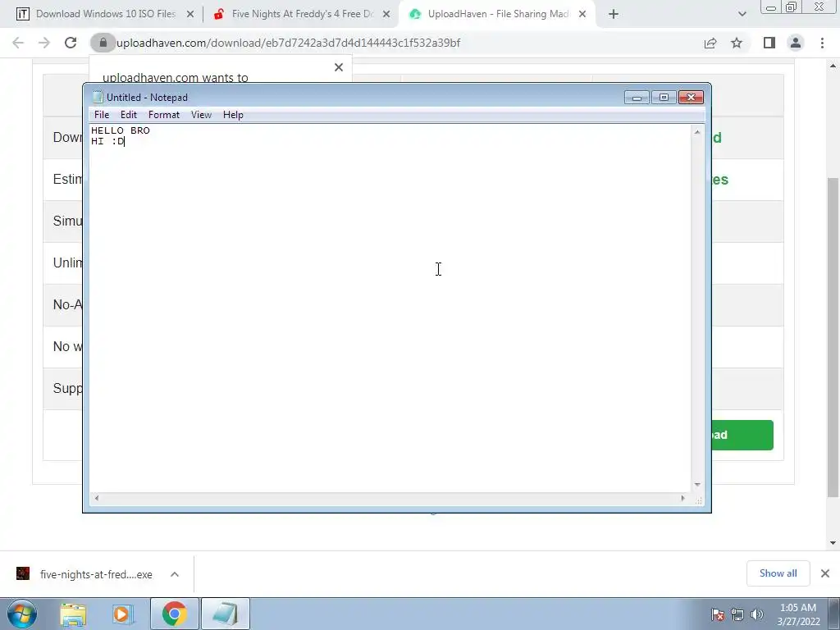Close the Five Nights At Freddy's tab
This screenshot has height=630, width=840.
386,15
